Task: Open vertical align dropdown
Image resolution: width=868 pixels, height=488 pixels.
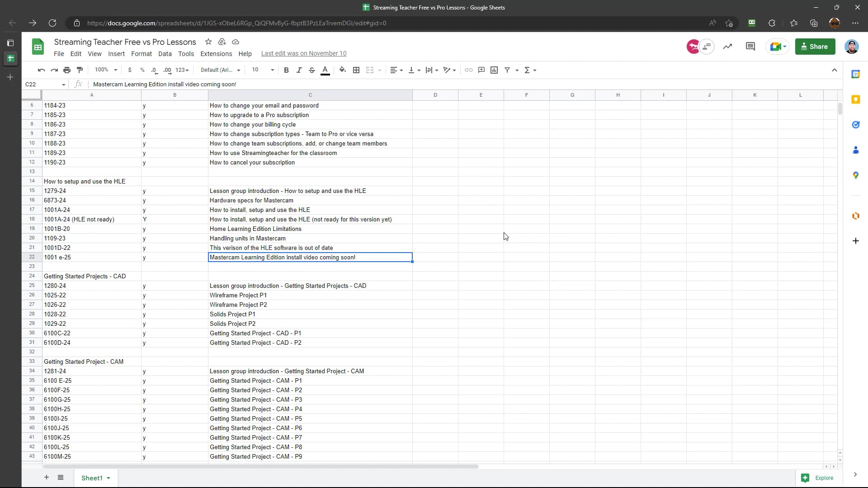Action: [414, 70]
